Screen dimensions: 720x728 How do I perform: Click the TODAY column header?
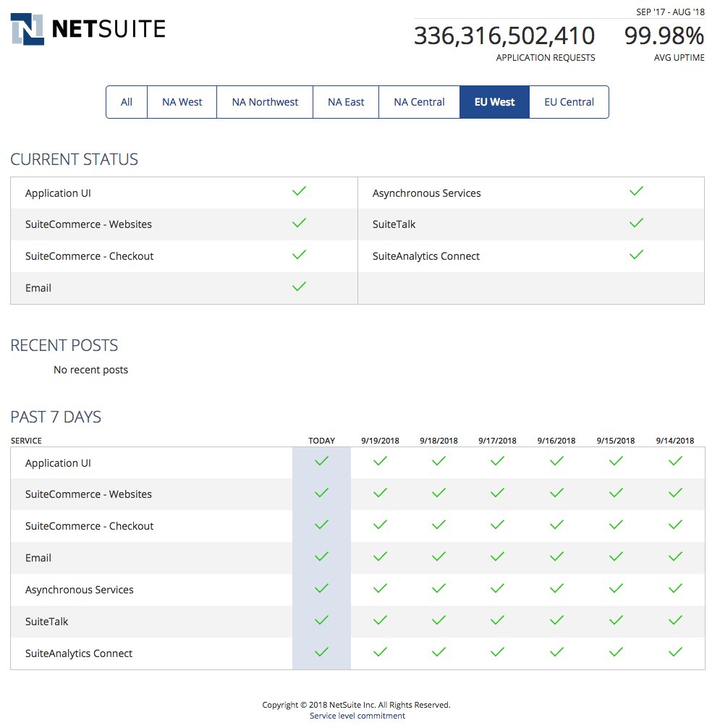322,441
